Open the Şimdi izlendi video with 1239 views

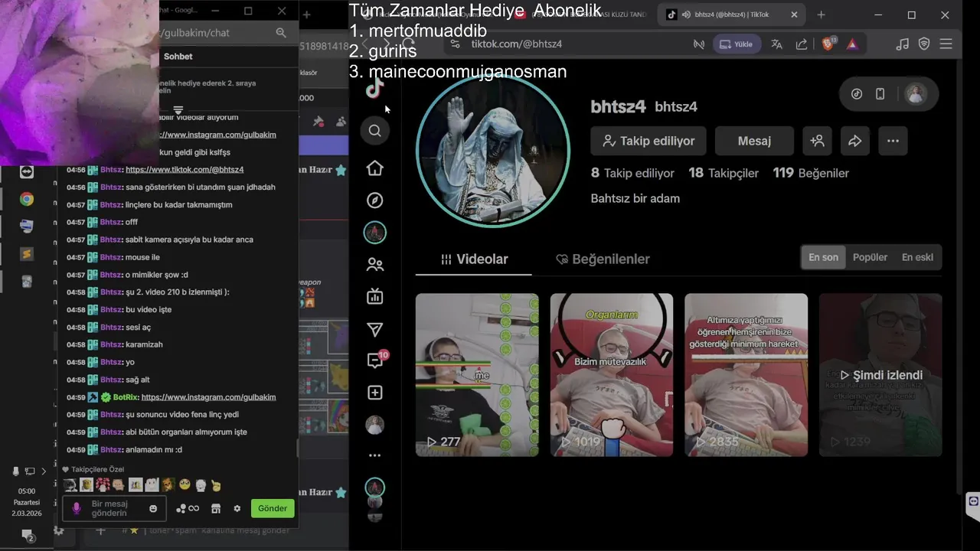880,375
